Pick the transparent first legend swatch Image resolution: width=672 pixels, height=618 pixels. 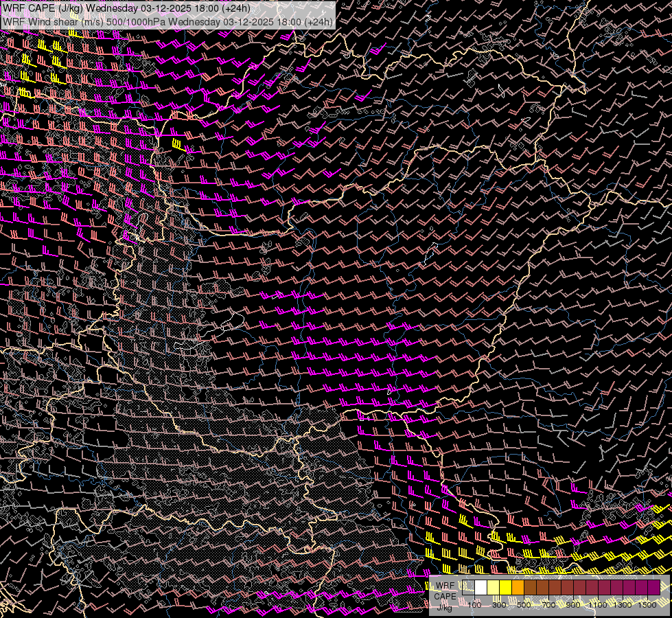tap(469, 587)
